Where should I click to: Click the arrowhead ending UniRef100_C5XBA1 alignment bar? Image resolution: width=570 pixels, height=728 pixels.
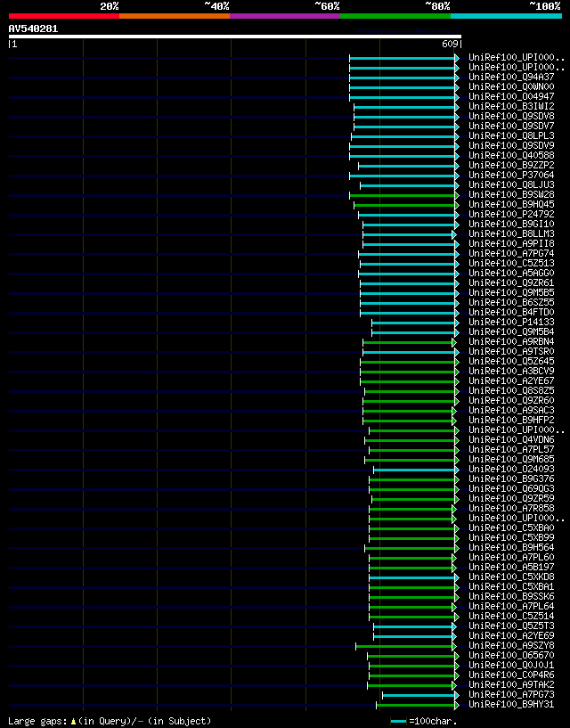click(457, 587)
